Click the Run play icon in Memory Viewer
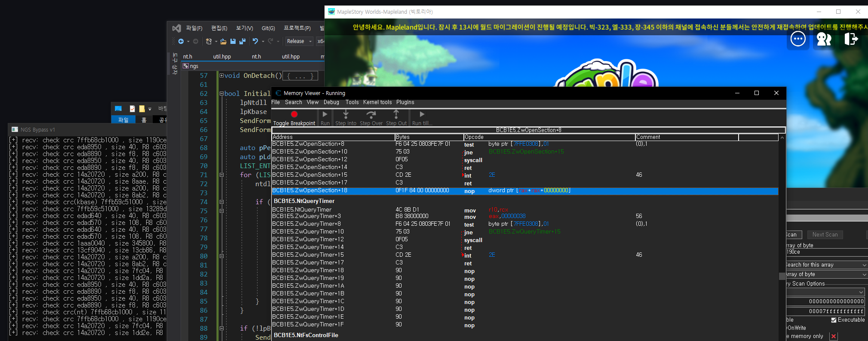Image resolution: width=868 pixels, height=341 pixels. click(x=325, y=114)
